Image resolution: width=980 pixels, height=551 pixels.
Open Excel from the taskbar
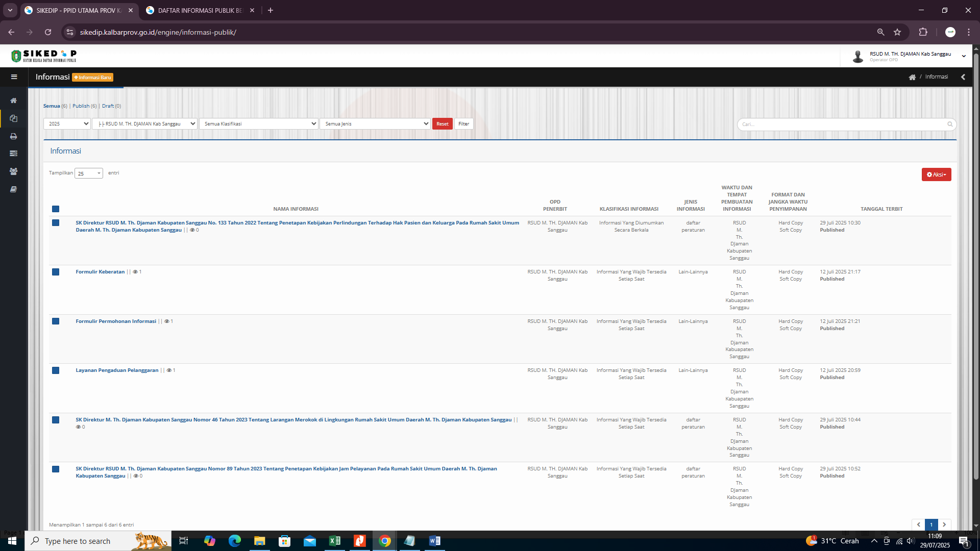(335, 541)
